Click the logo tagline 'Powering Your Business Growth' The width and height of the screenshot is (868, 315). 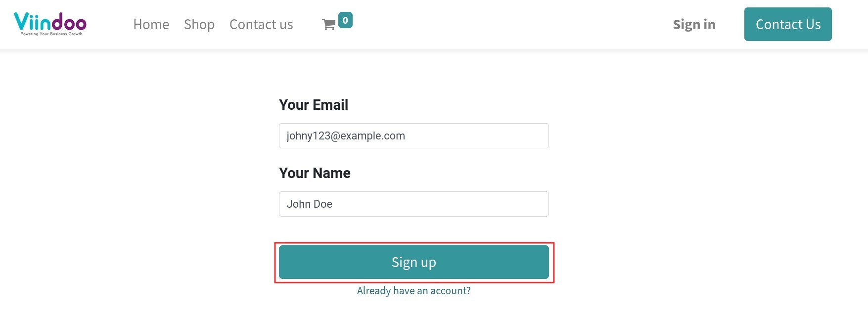[51, 34]
